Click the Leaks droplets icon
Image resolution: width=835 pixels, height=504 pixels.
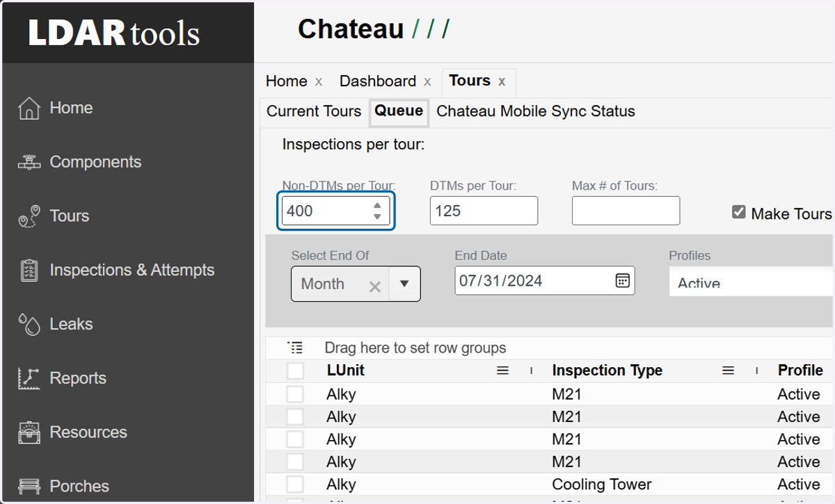29,325
